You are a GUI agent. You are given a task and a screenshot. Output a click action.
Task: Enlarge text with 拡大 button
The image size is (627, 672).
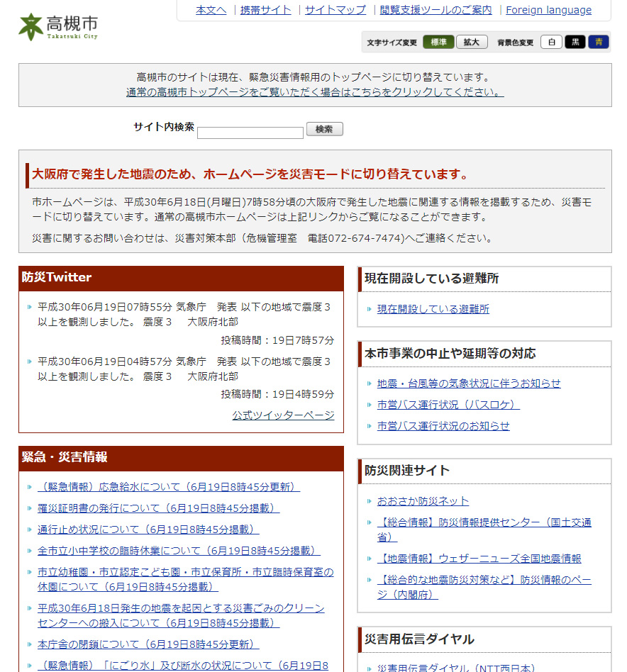coord(472,42)
